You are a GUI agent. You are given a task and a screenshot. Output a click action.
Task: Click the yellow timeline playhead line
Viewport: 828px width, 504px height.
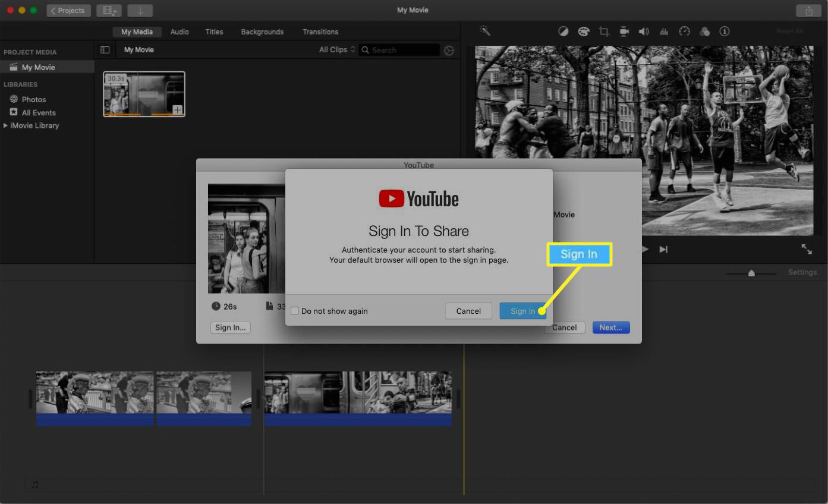[x=464, y=419]
